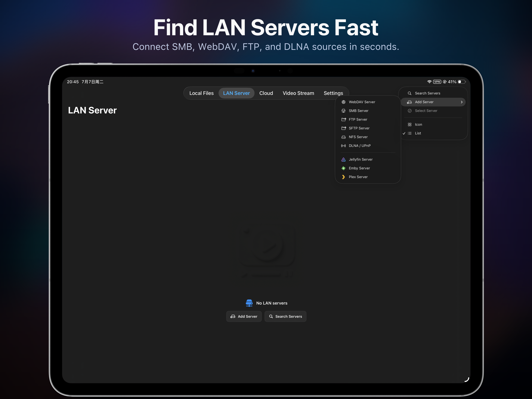This screenshot has width=532, height=399.
Task: Click the NFS Server drive icon
Action: (344, 137)
